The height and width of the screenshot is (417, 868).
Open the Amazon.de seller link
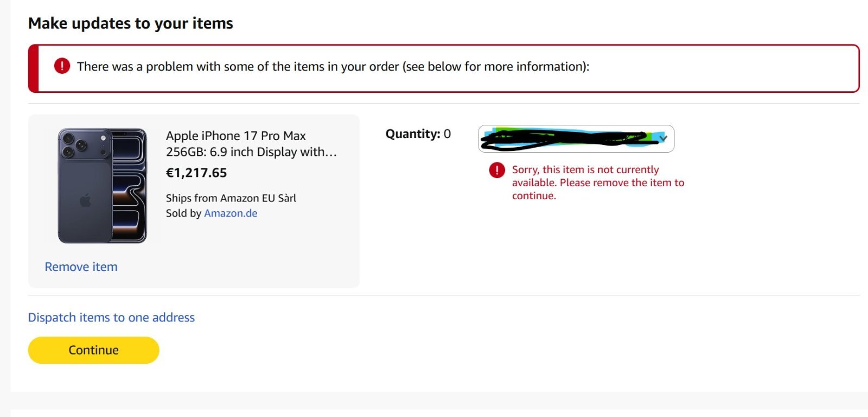(231, 213)
